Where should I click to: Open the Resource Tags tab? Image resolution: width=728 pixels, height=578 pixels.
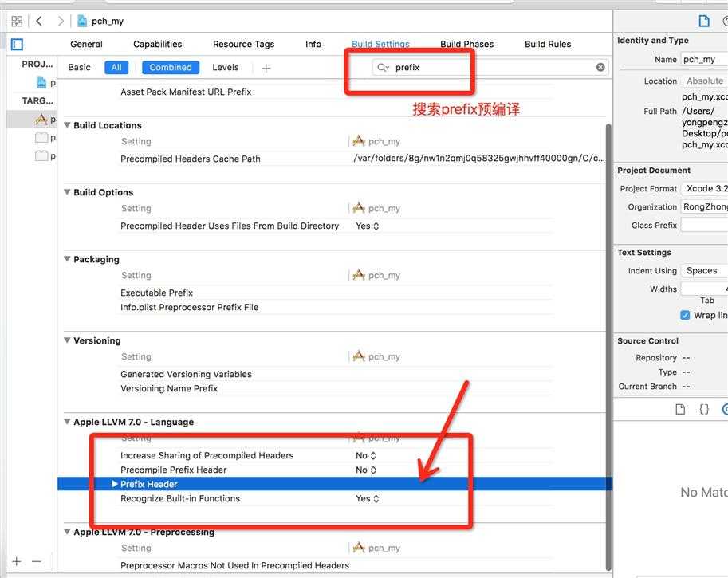243,44
